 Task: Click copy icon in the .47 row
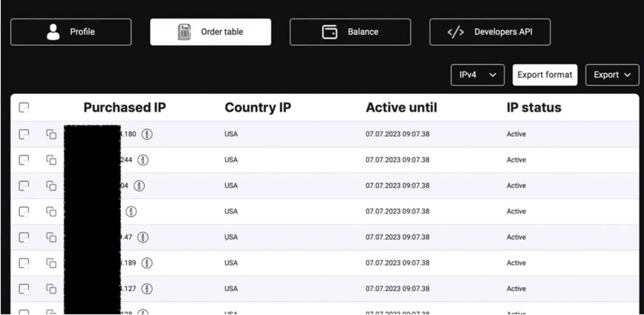[x=51, y=237]
